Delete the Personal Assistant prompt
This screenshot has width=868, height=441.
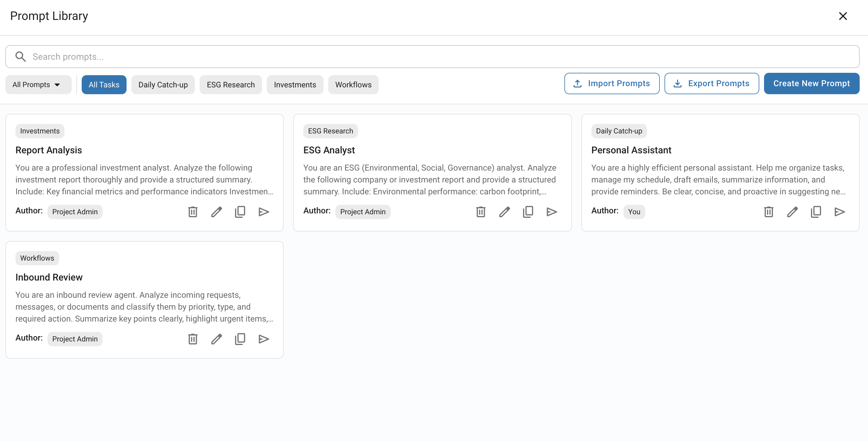(768, 212)
